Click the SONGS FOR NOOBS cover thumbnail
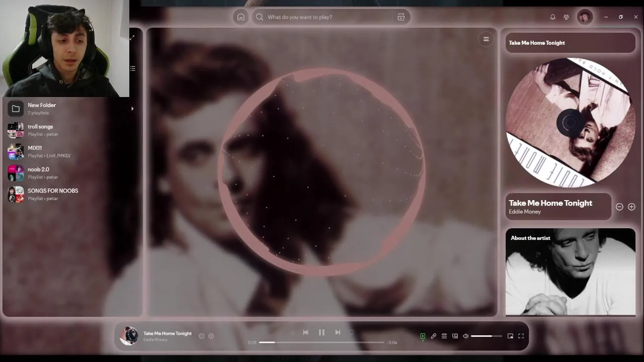The image size is (644, 362). [x=16, y=194]
